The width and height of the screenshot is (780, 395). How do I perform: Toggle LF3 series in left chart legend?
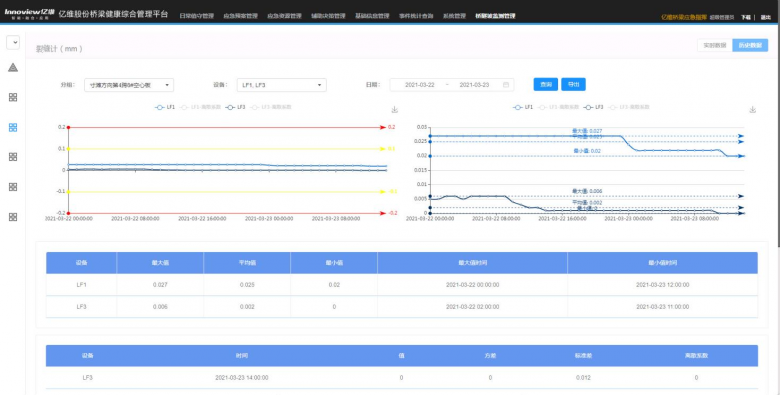pyautogui.click(x=235, y=107)
